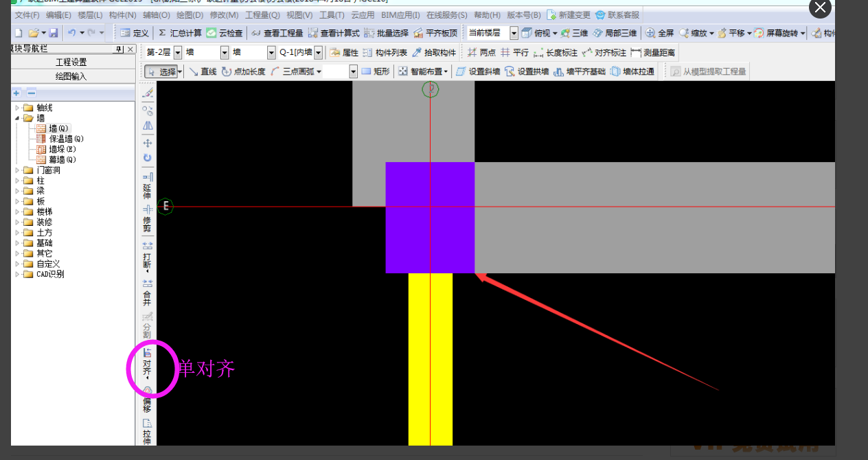Choose 两点 two-point axis tool

[481, 52]
